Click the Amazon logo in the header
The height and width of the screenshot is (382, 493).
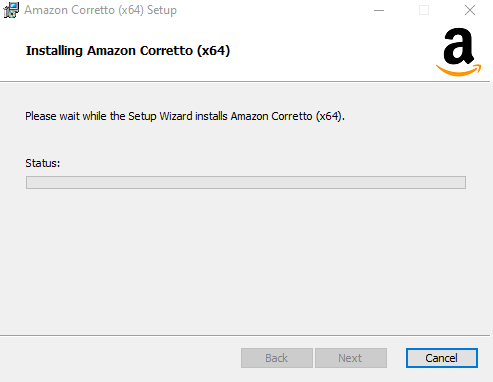[459, 52]
